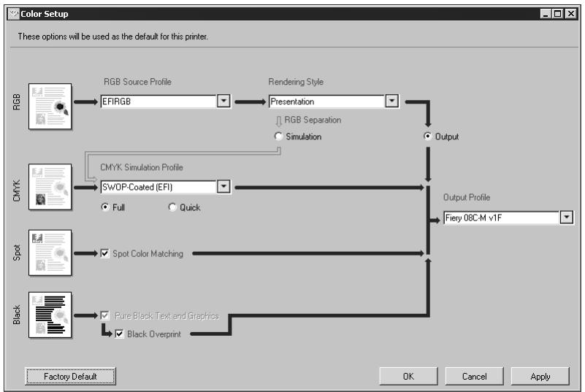The height and width of the screenshot is (392, 585).
Task: Click the 'RGB Separation' label
Action: (313, 120)
